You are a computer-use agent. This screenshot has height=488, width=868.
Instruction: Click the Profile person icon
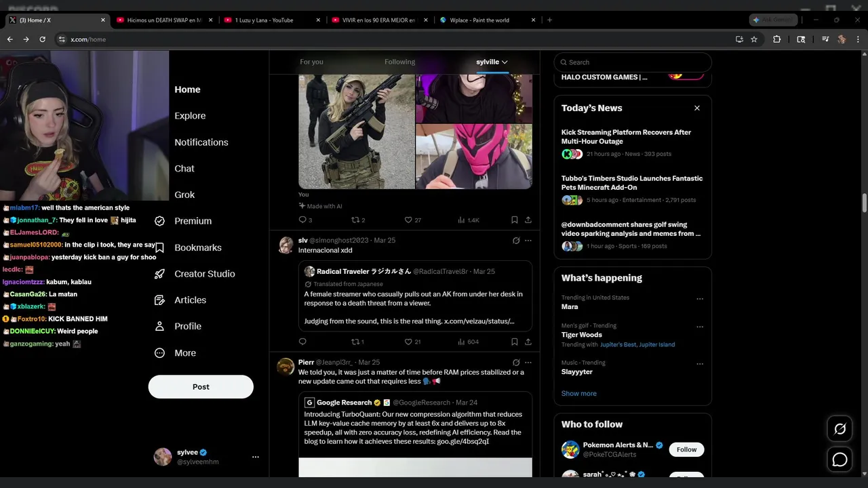[x=160, y=326]
